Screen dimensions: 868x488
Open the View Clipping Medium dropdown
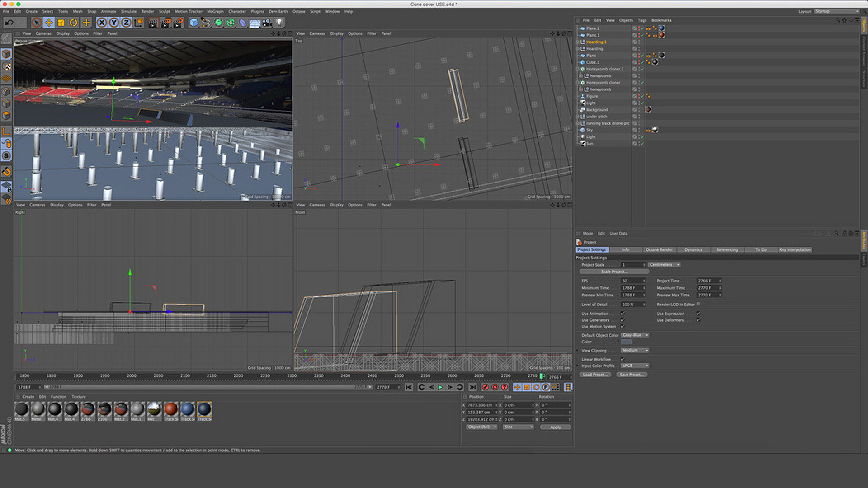coord(635,350)
